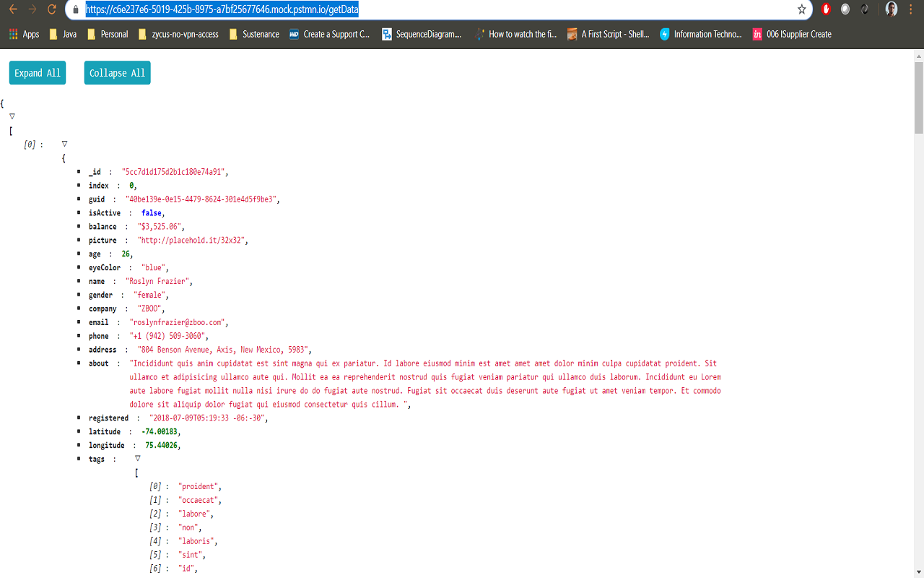Open the Apps grid shortcut
924x578 pixels.
click(x=24, y=34)
